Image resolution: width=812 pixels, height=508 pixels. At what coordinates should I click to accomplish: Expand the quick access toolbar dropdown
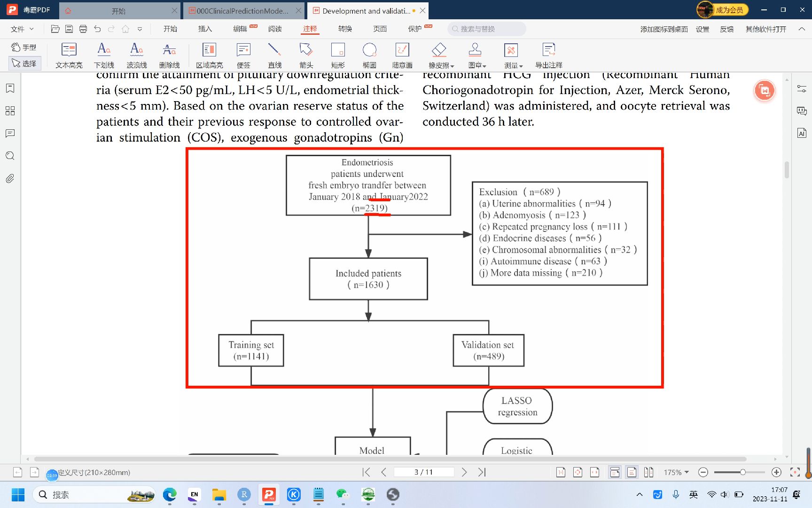click(140, 29)
